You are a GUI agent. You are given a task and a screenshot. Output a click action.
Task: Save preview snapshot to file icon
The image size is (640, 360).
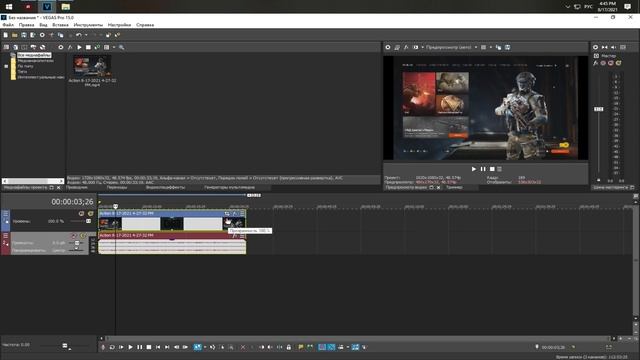tap(507, 47)
